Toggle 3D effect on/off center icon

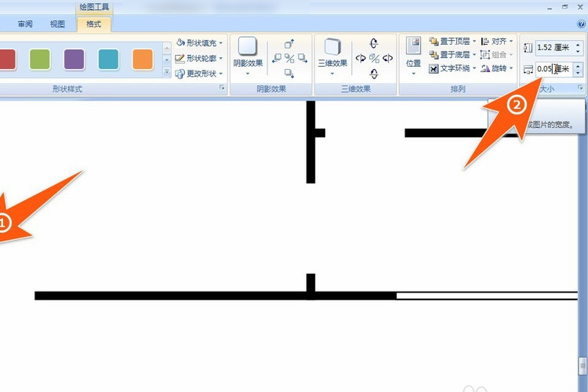[x=374, y=58]
